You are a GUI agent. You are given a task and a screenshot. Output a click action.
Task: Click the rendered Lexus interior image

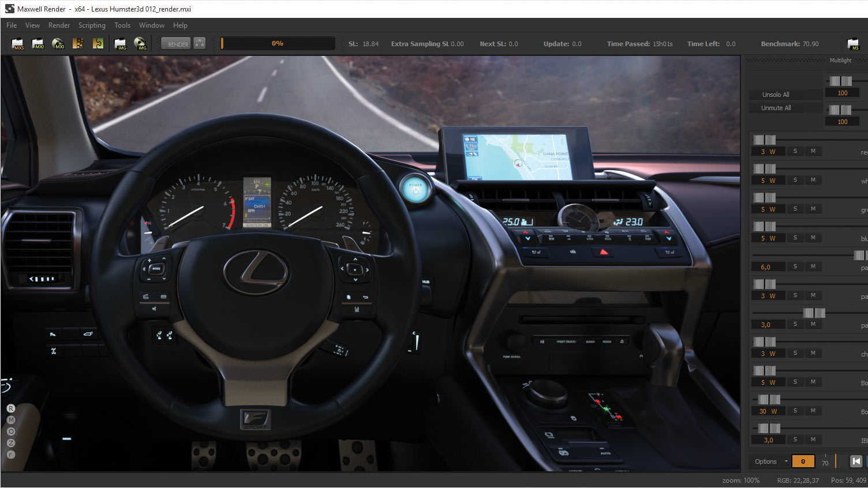point(371,264)
